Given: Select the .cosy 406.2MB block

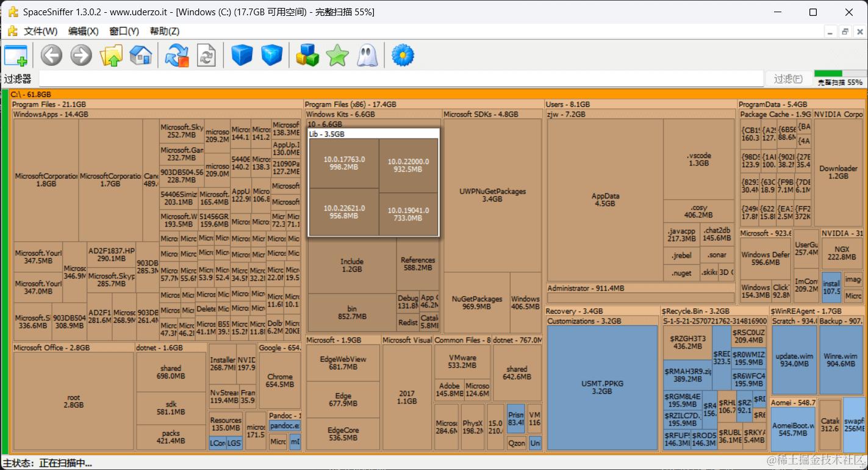Looking at the screenshot, I should [698, 211].
